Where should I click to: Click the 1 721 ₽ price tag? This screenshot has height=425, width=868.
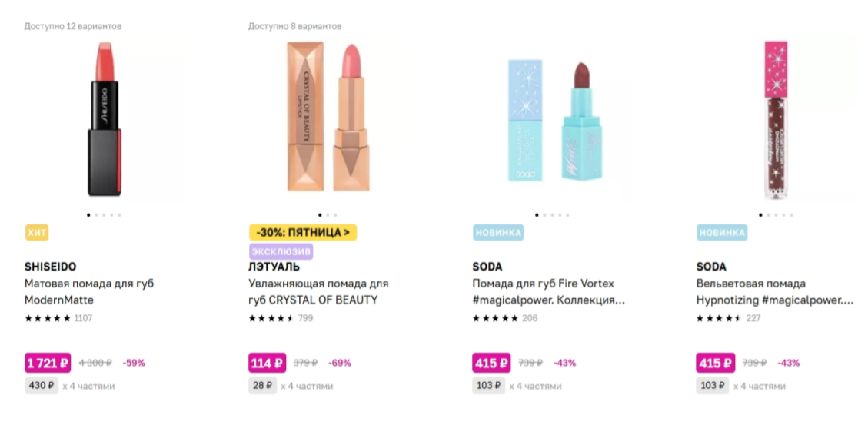[48, 363]
